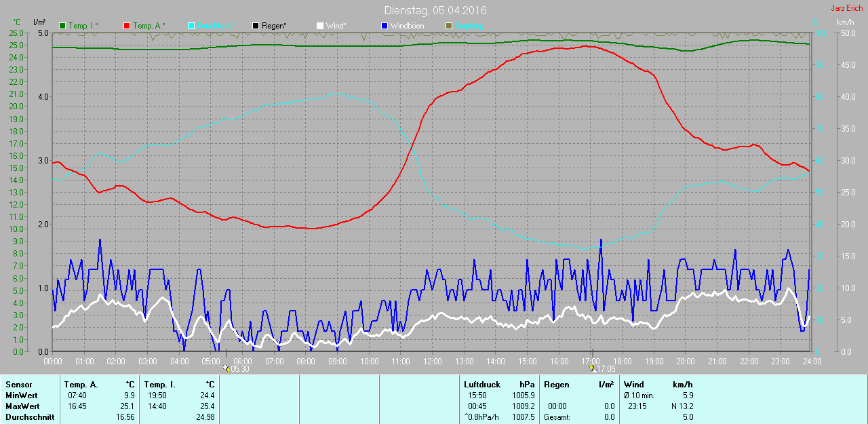868x424 pixels.
Task: Click the 12:00 time axis label
Action: click(433, 362)
